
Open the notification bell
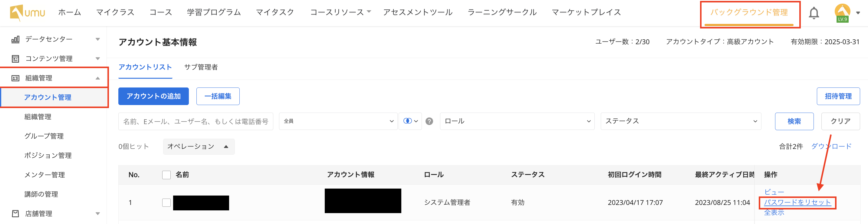[x=814, y=13]
